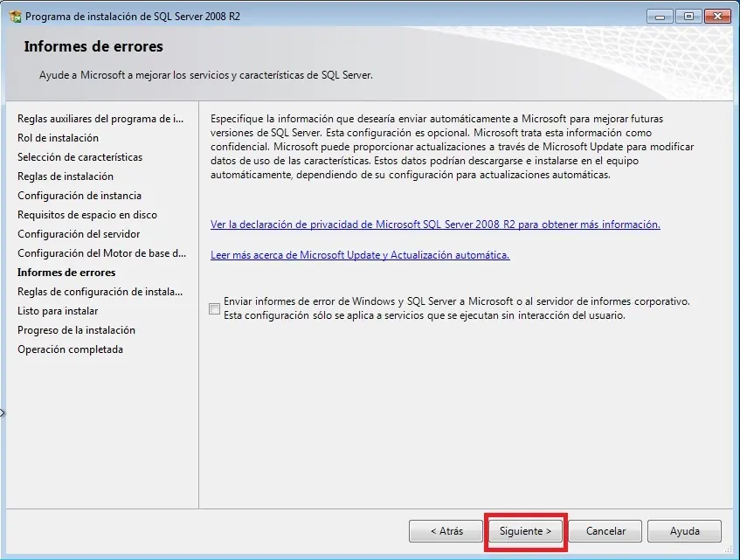Click the Informes de errores page heading
The width and height of the screenshot is (740, 560).
tap(93, 46)
